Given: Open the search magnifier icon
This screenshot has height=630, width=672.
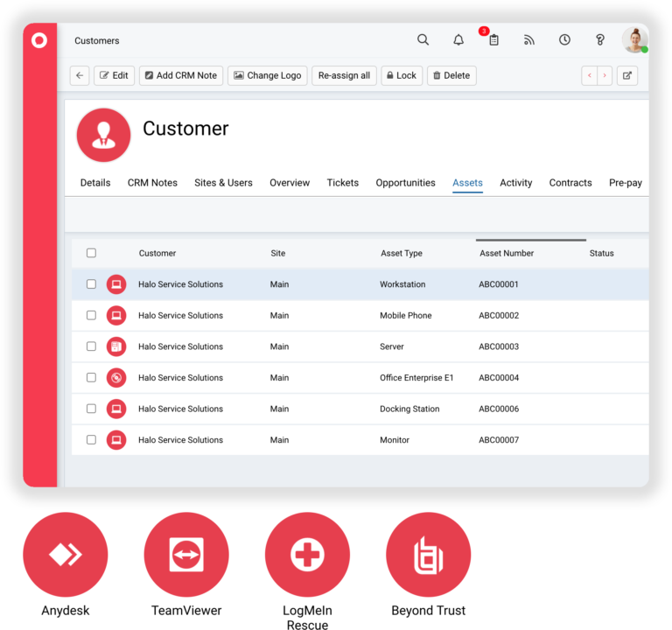Looking at the screenshot, I should pyautogui.click(x=423, y=40).
